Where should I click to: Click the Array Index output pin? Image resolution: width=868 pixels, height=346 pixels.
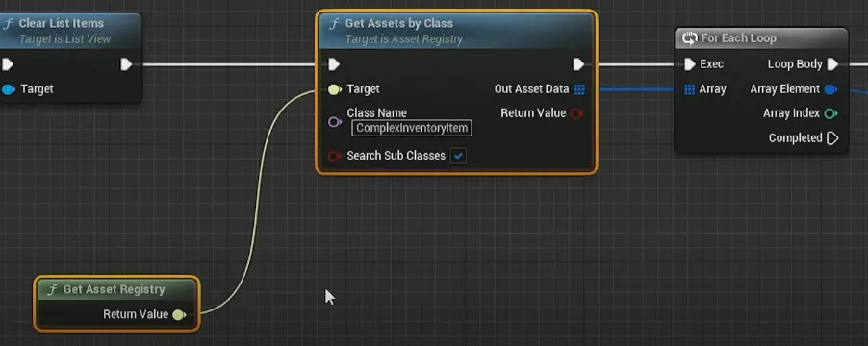click(x=830, y=113)
